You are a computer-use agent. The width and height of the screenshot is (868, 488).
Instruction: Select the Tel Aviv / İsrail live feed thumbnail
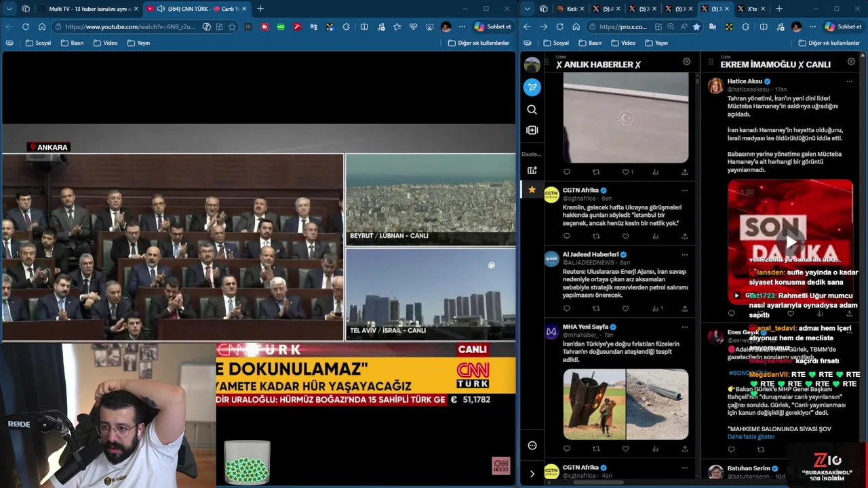pos(431,294)
